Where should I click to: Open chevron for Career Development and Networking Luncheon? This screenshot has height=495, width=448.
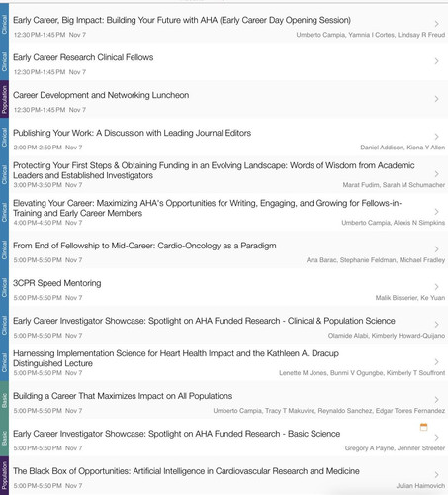(436, 99)
